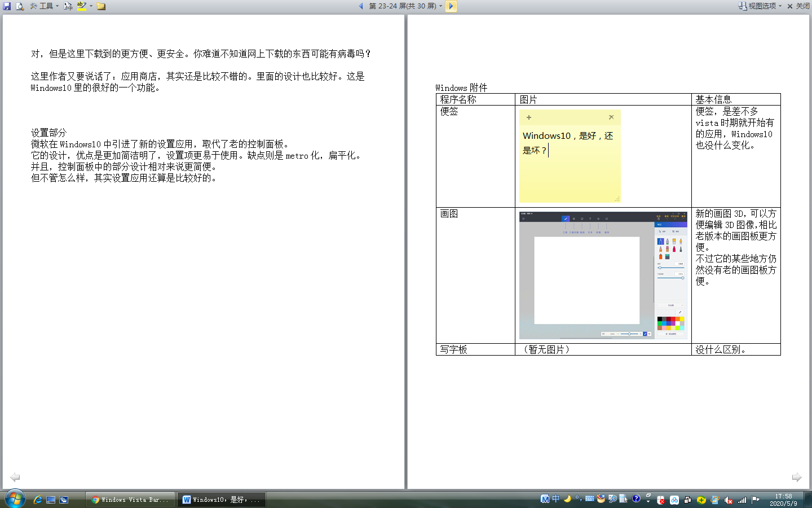This screenshot has height=508, width=812.
Task: Expand the screen 23-24 page navigation dropdown
Action: pos(440,6)
